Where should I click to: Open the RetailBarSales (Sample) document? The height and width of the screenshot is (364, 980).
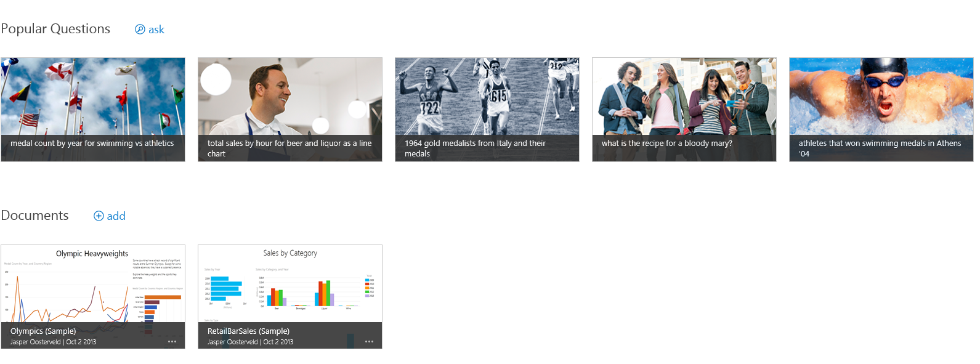(x=290, y=297)
